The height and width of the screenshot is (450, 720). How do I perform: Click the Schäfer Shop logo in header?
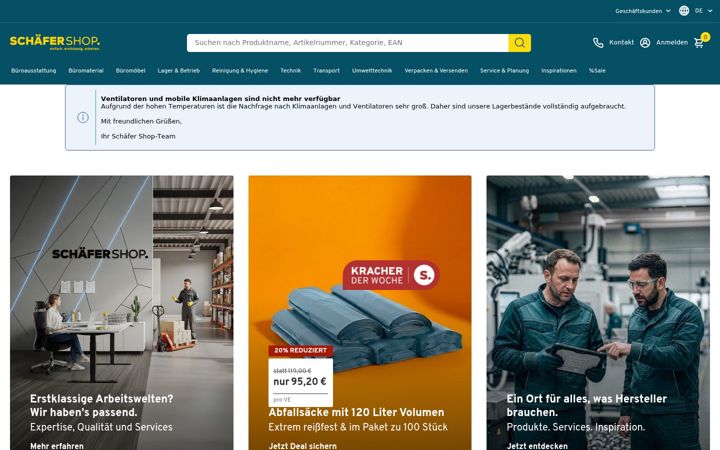click(x=55, y=42)
